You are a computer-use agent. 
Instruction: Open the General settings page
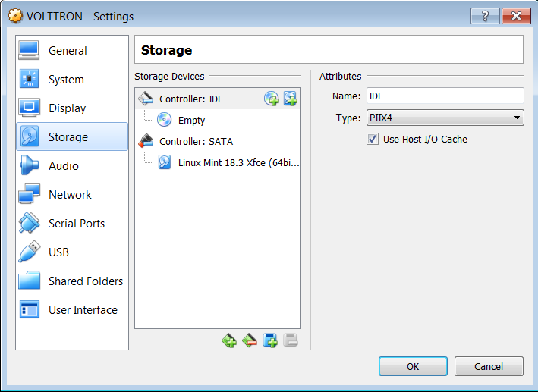tap(72, 50)
